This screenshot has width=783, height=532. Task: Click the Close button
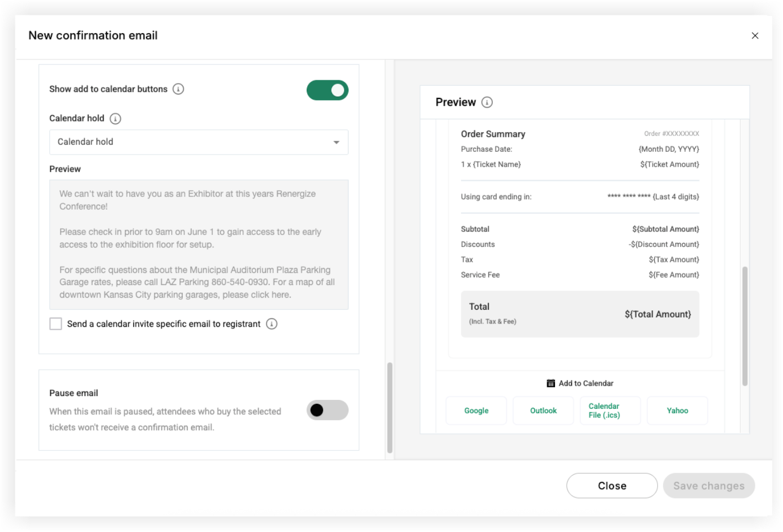click(612, 486)
